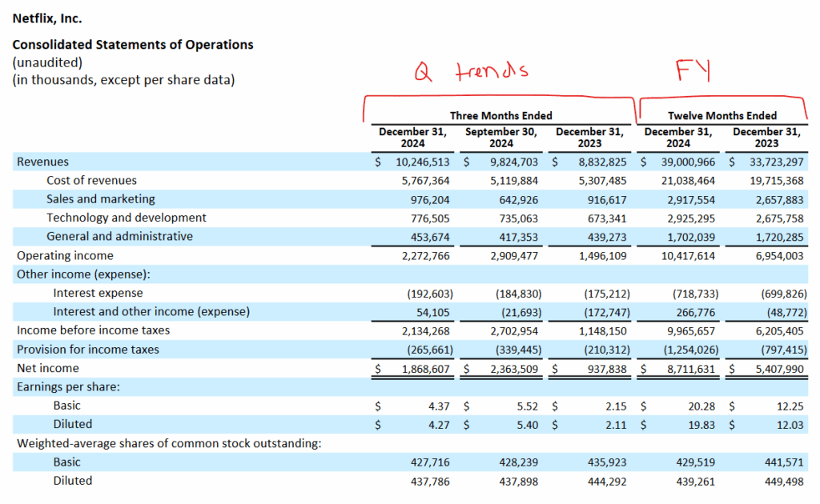
Task: Click the "(unaudited)" note
Action: [47, 62]
